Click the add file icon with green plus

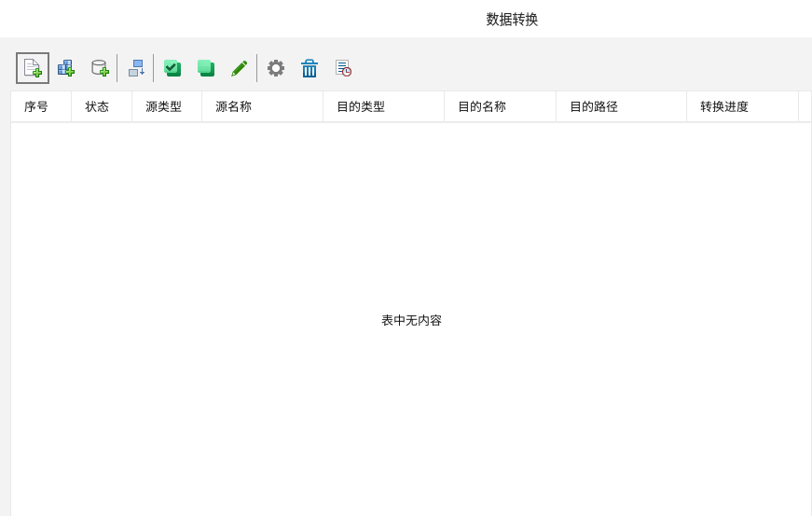pyautogui.click(x=33, y=68)
